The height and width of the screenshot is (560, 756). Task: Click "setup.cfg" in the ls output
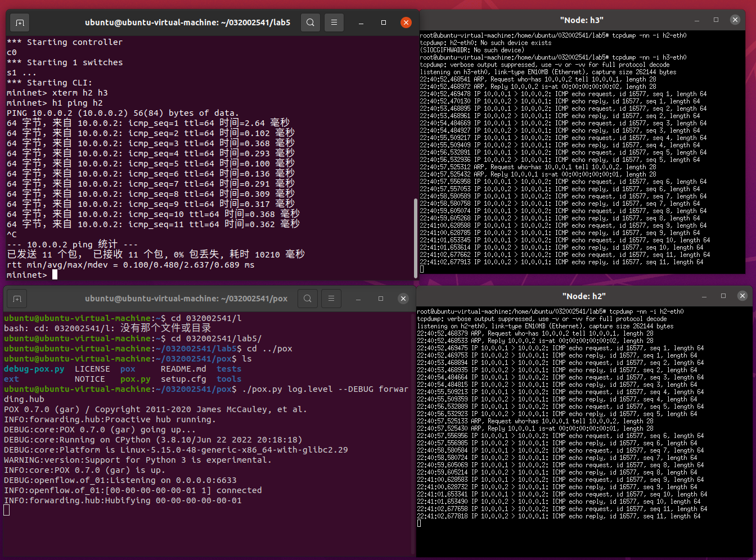click(183, 379)
